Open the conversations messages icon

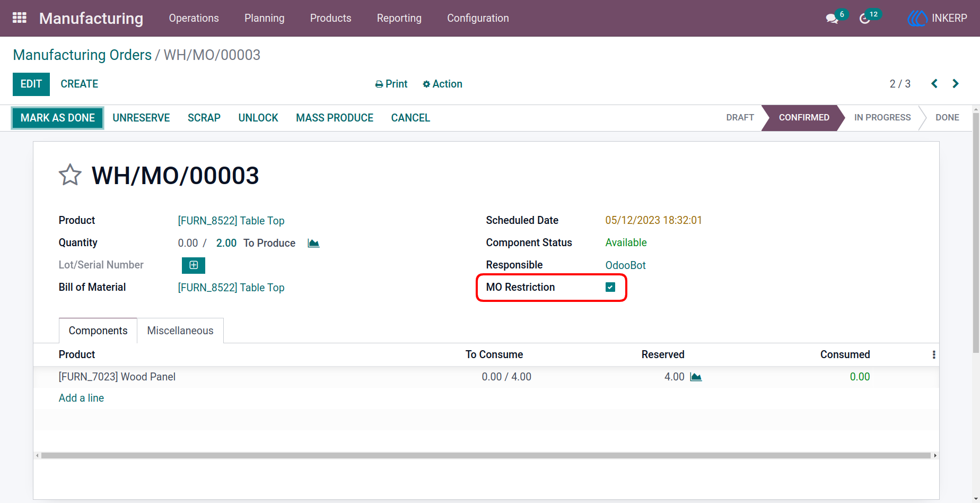(x=832, y=19)
